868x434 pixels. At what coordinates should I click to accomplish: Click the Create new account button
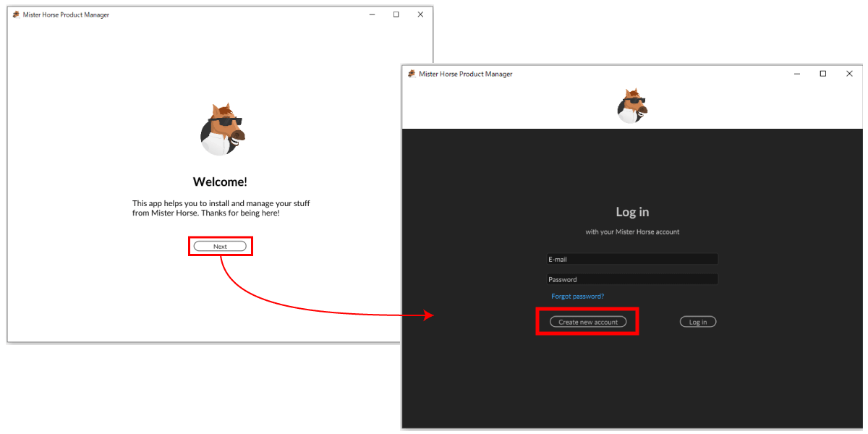click(588, 322)
